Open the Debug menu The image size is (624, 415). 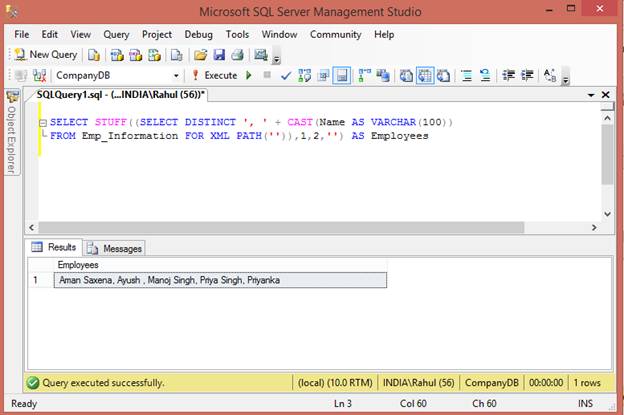[198, 35]
